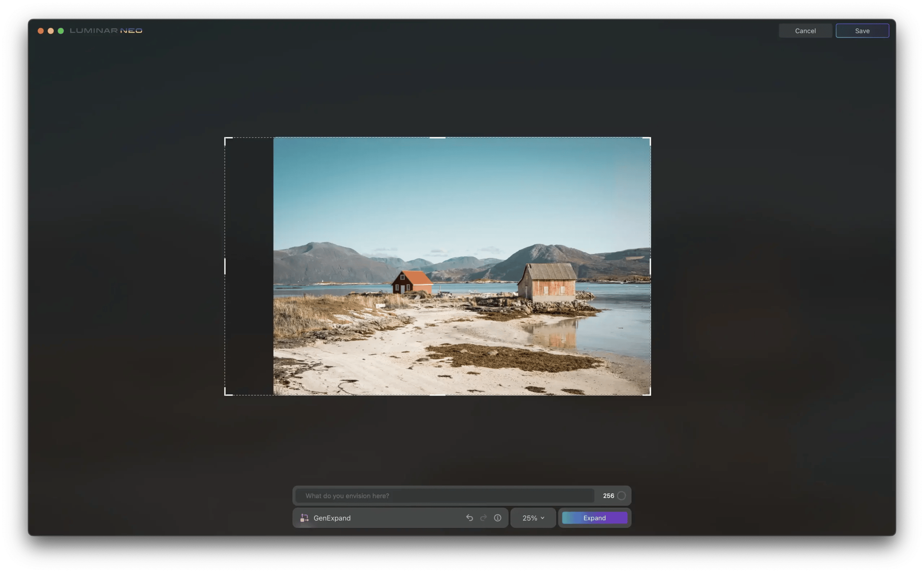Focus the 'What do you envision here?' prompt field

444,496
